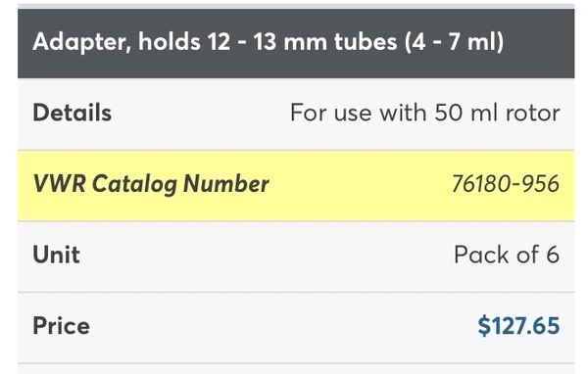Click the Adapter product title header
The height and width of the screenshot is (374, 588).
pyautogui.click(x=296, y=43)
